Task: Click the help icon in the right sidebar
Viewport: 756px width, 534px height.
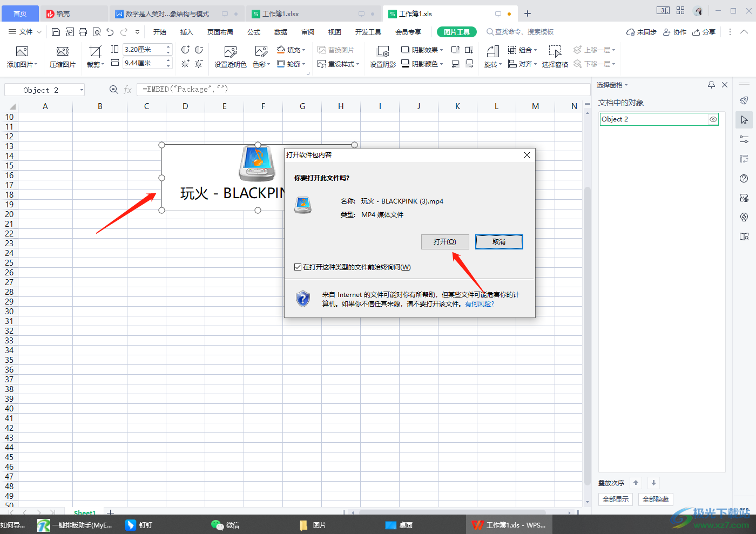Action: [744, 179]
